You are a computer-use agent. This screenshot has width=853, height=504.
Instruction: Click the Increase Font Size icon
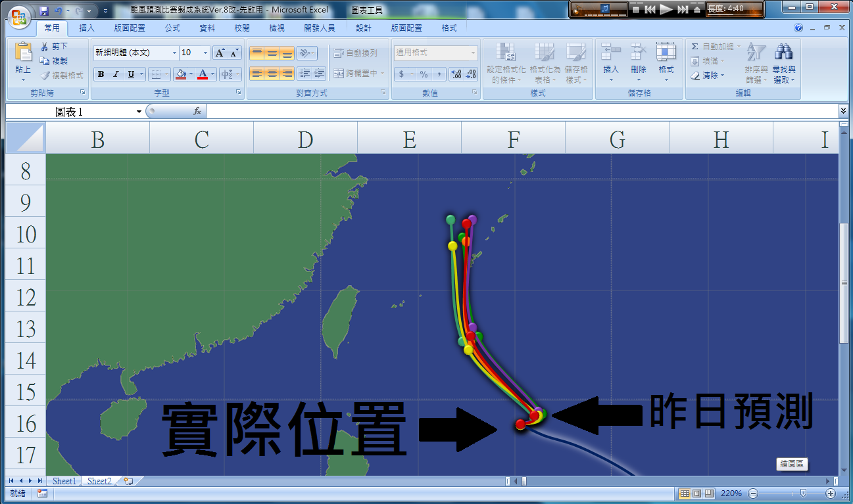[x=220, y=53]
